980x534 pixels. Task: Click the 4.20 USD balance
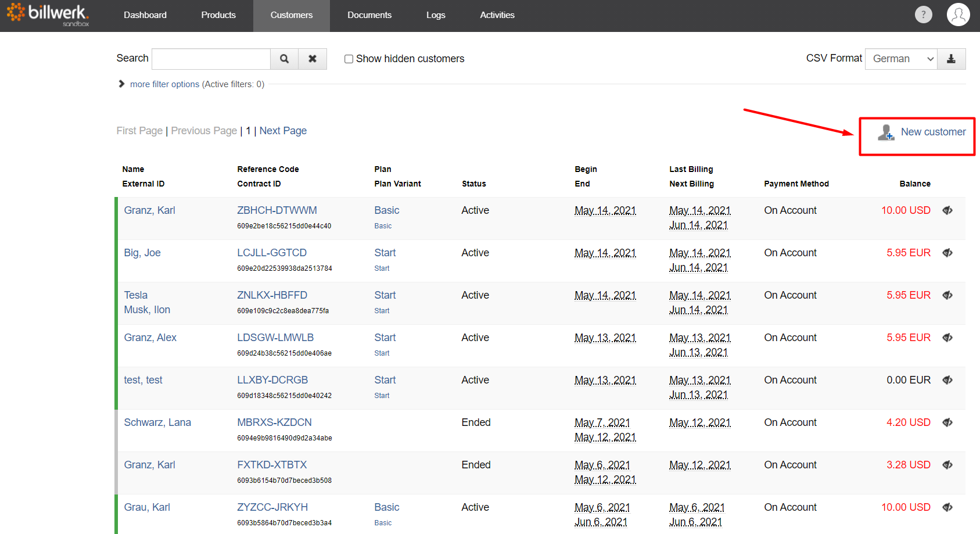[909, 422]
